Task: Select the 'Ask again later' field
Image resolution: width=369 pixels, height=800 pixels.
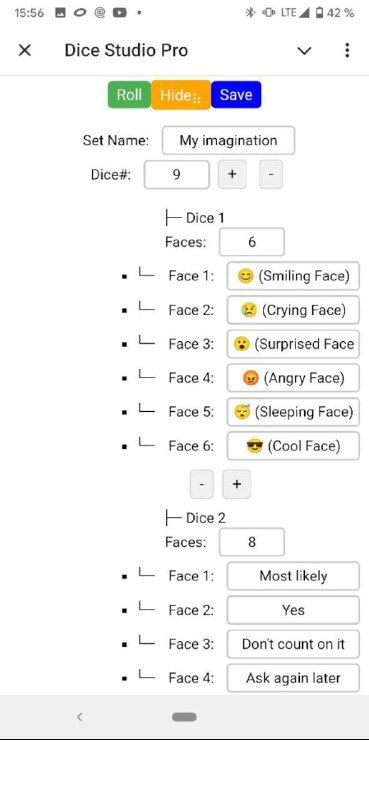Action: 293,678
